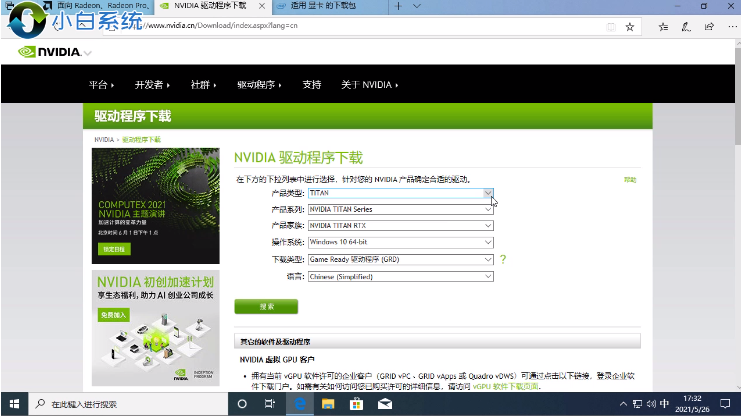Open the favorites hub icon
741x416 pixels.
tap(663, 27)
